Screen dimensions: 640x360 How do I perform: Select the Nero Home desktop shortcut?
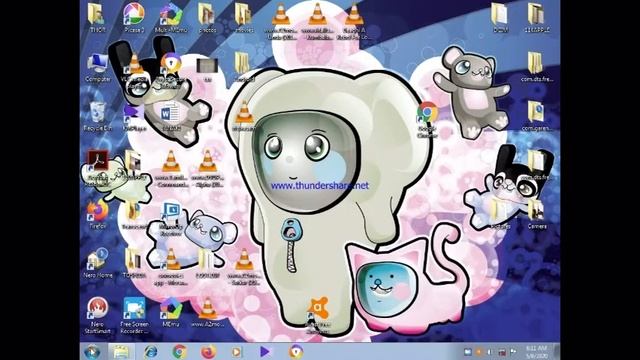(98, 263)
